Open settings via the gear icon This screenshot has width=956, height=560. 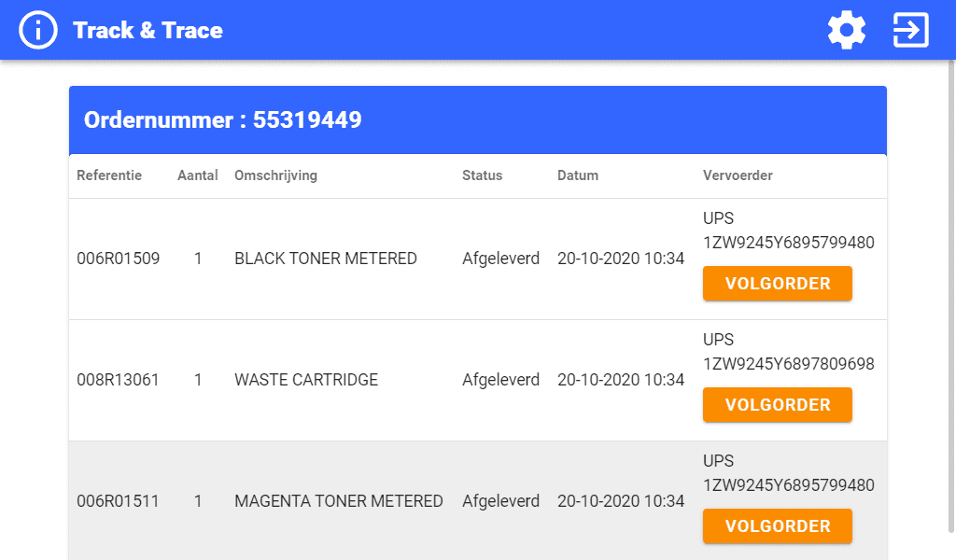tap(846, 30)
